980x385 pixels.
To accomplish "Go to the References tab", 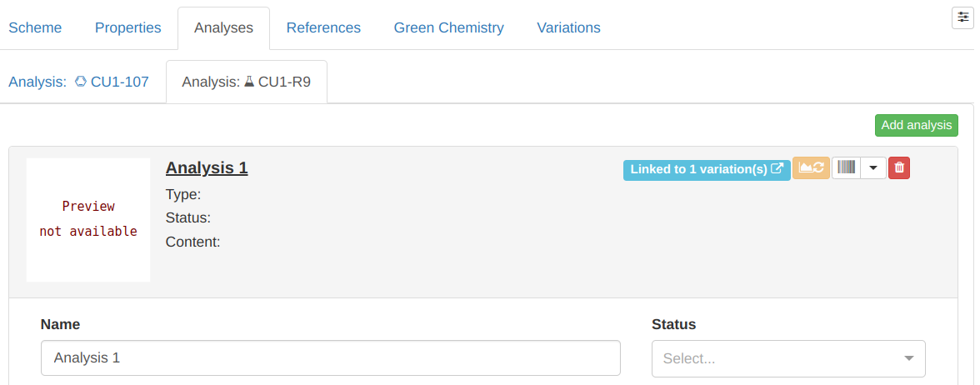I will [x=323, y=27].
